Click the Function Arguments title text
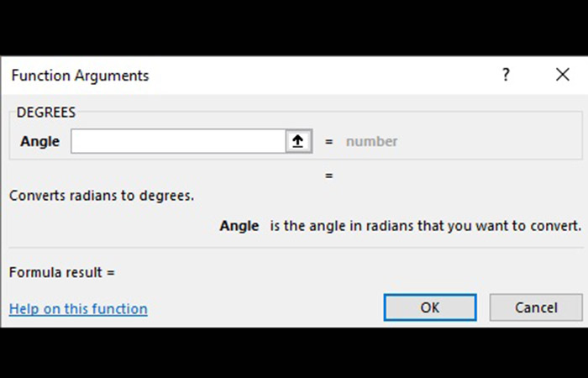Viewport: 588px width, 378px height. [x=80, y=76]
